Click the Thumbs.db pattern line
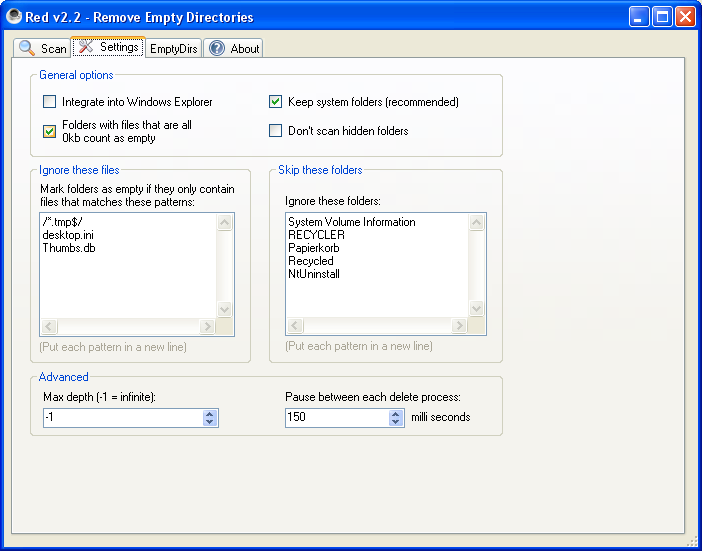 pos(69,248)
